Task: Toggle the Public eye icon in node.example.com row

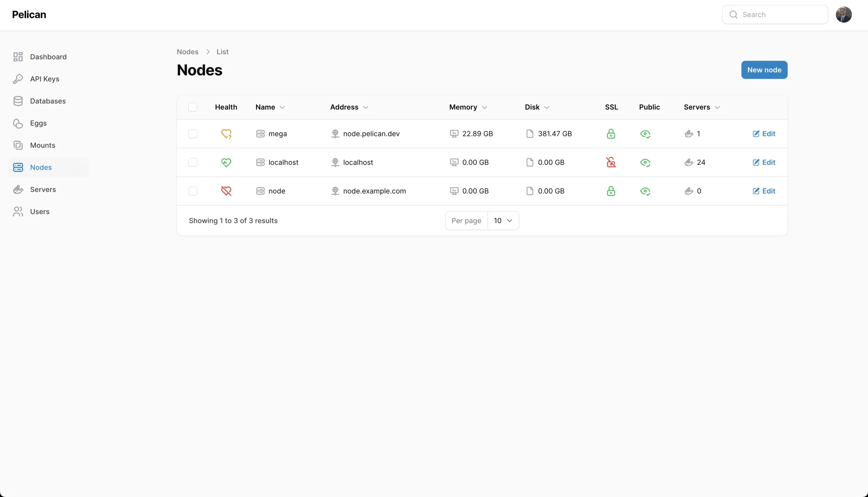Action: (645, 191)
